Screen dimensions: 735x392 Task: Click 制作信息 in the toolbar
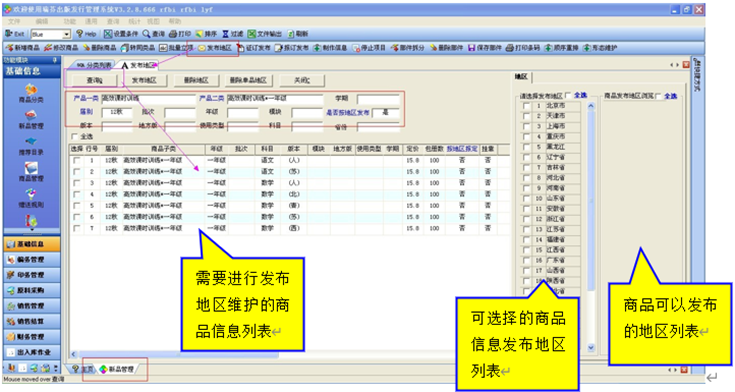(x=330, y=48)
